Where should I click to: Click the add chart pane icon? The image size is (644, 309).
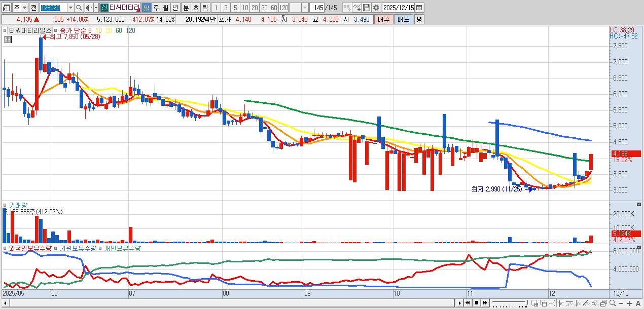[x=534, y=303]
